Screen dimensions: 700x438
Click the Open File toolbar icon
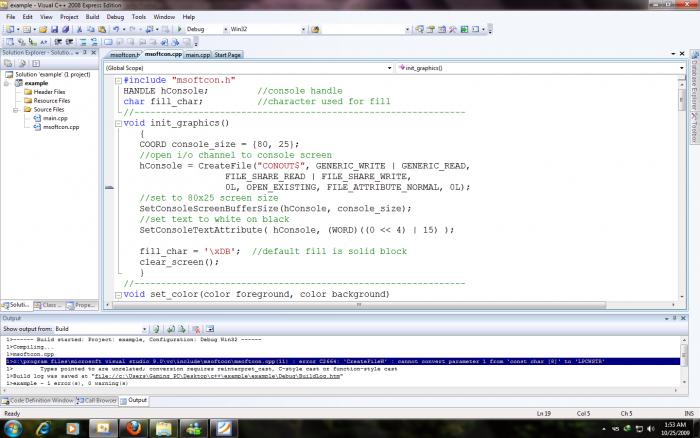[x=41, y=30]
